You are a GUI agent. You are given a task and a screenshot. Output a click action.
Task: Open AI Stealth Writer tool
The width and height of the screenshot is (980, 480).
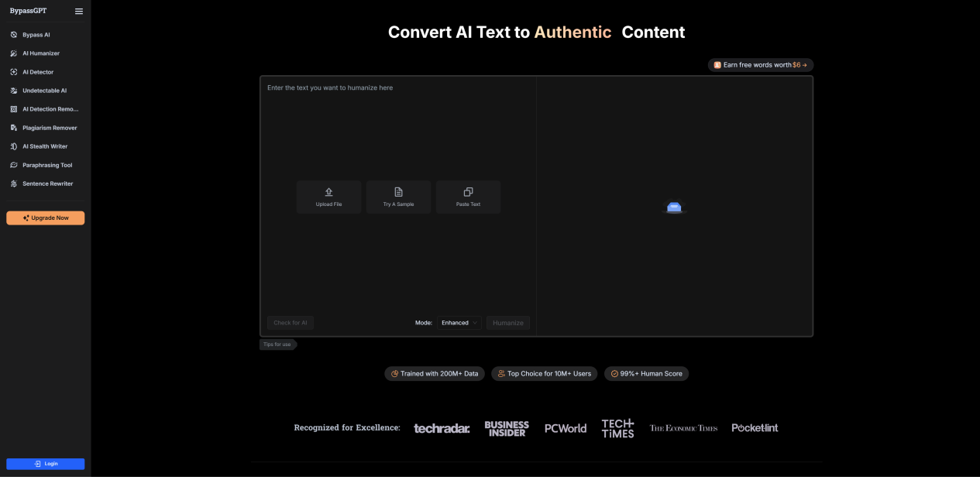pos(46,146)
